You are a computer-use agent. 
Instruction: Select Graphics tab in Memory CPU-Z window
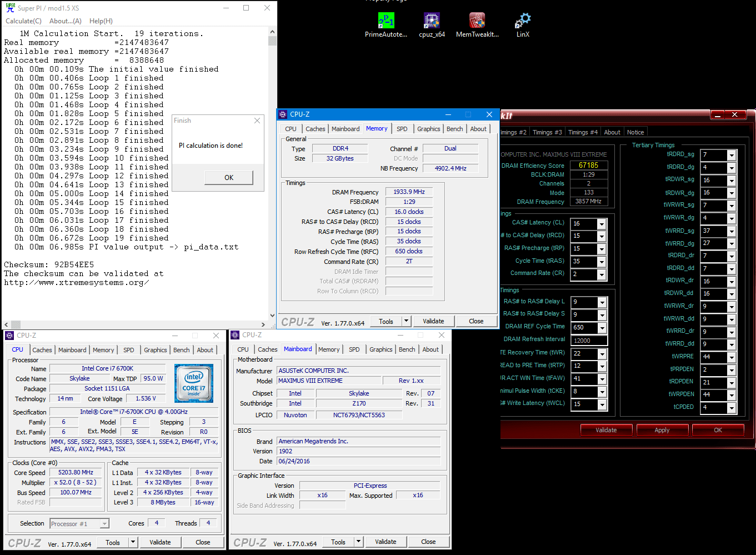429,129
